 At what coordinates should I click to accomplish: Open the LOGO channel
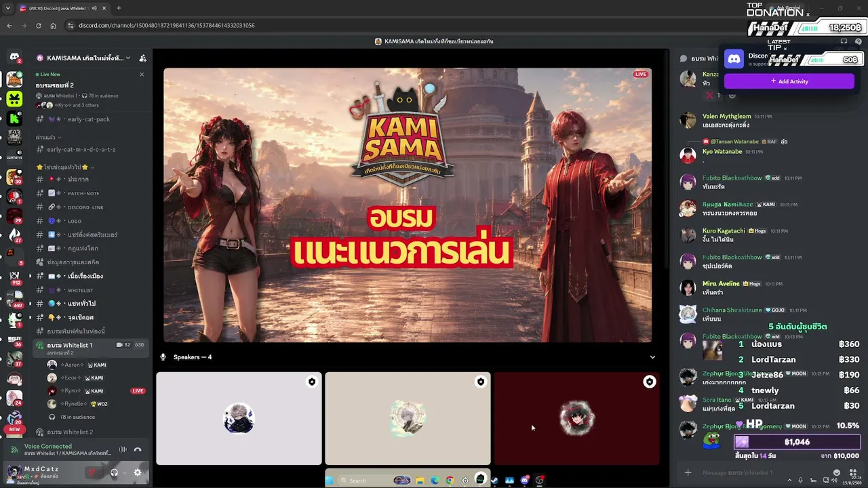point(90,221)
